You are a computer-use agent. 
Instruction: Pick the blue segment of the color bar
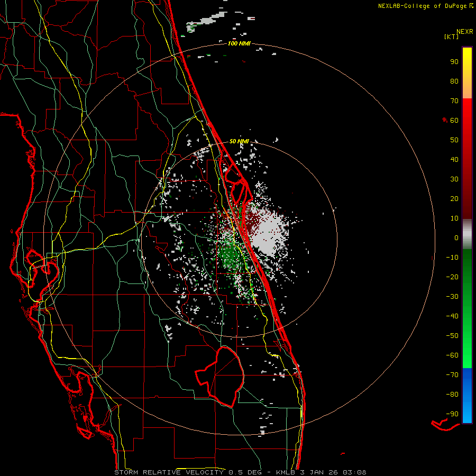coord(467,395)
